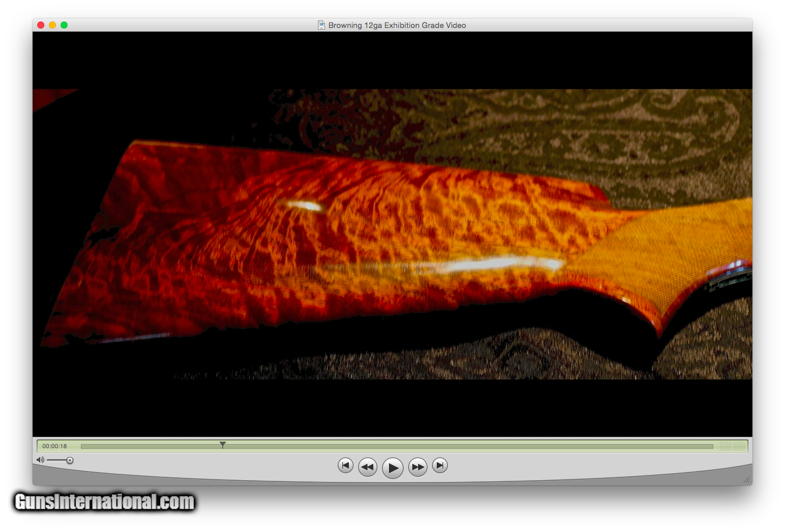Image resolution: width=785 pixels, height=532 pixels.
Task: Click the timeline playhead marker
Action: point(222,445)
